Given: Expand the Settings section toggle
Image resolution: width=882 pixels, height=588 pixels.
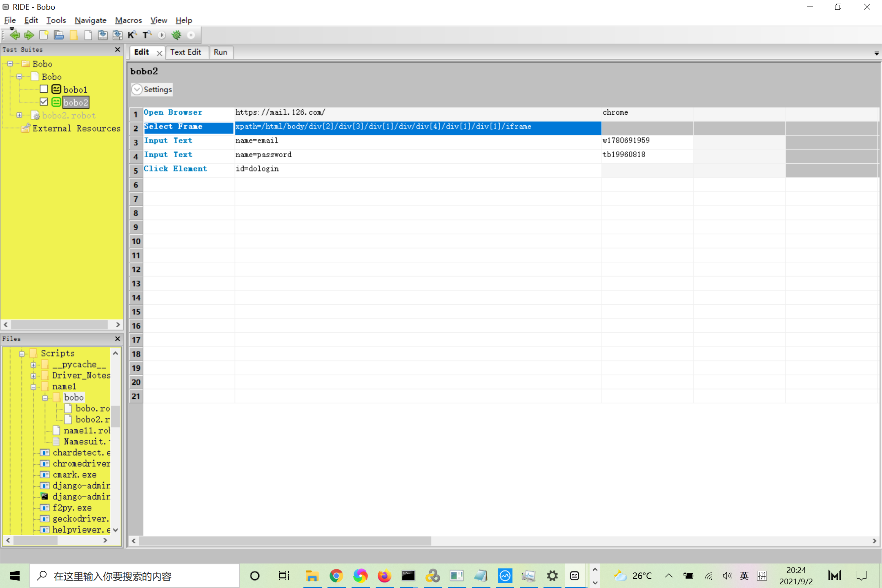Looking at the screenshot, I should coord(137,89).
